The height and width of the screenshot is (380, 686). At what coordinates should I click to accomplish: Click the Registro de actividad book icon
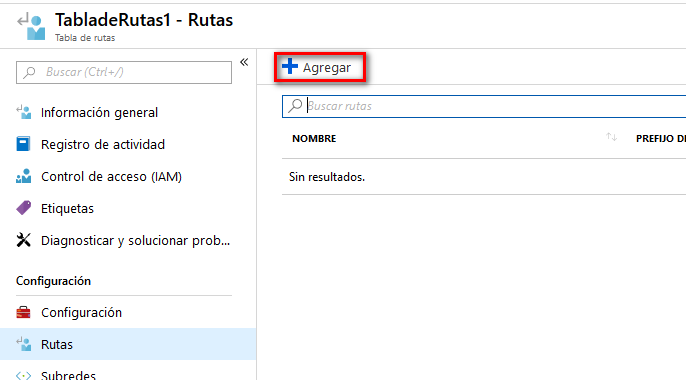(23, 144)
